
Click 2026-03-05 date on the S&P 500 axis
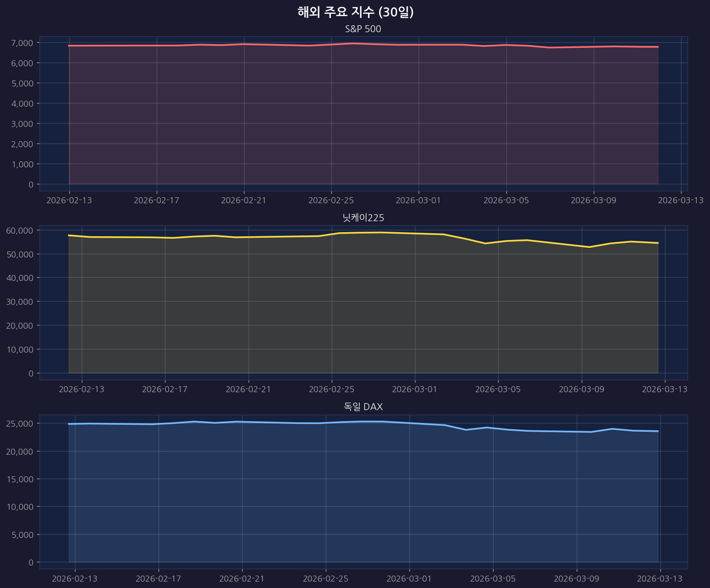(x=506, y=200)
